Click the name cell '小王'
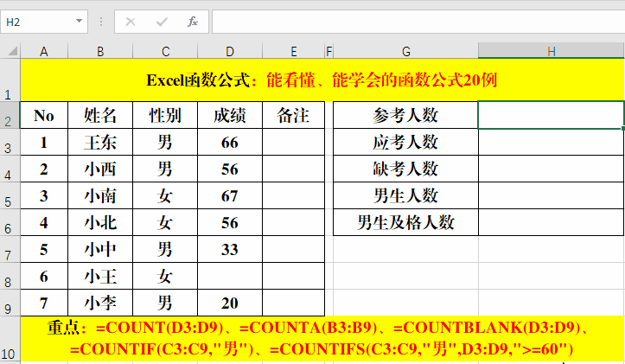This screenshot has height=364, width=625. coord(100,276)
